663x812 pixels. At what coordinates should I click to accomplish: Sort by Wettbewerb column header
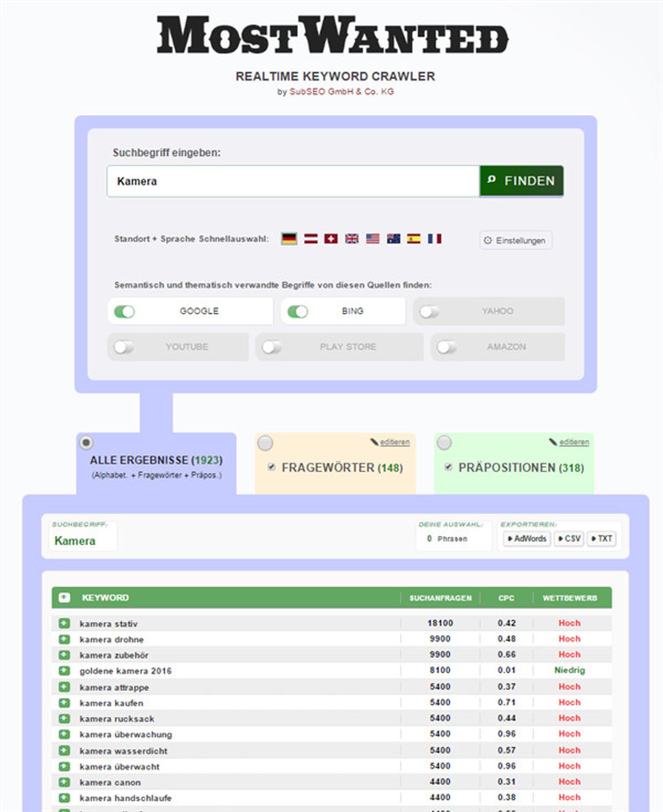(570, 598)
